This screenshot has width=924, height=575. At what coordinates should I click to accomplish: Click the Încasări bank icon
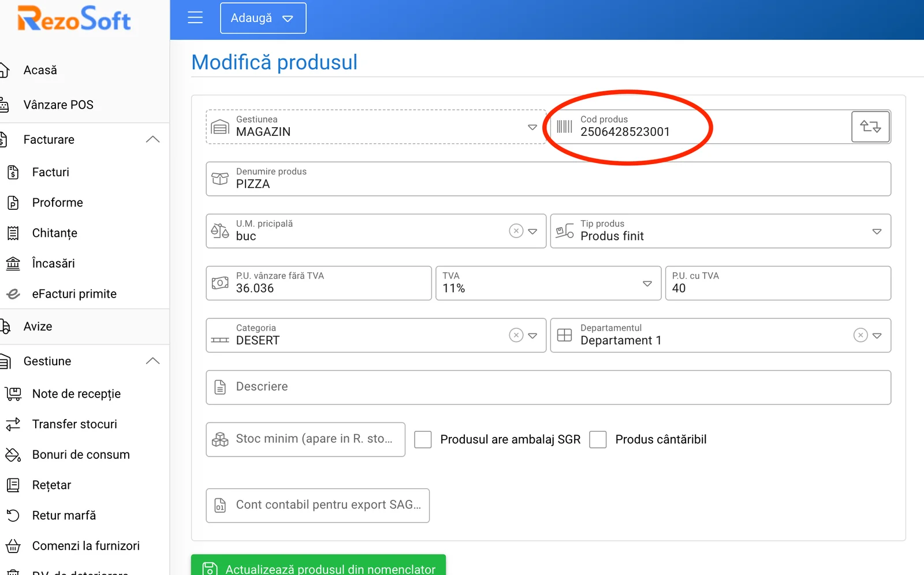point(13,264)
